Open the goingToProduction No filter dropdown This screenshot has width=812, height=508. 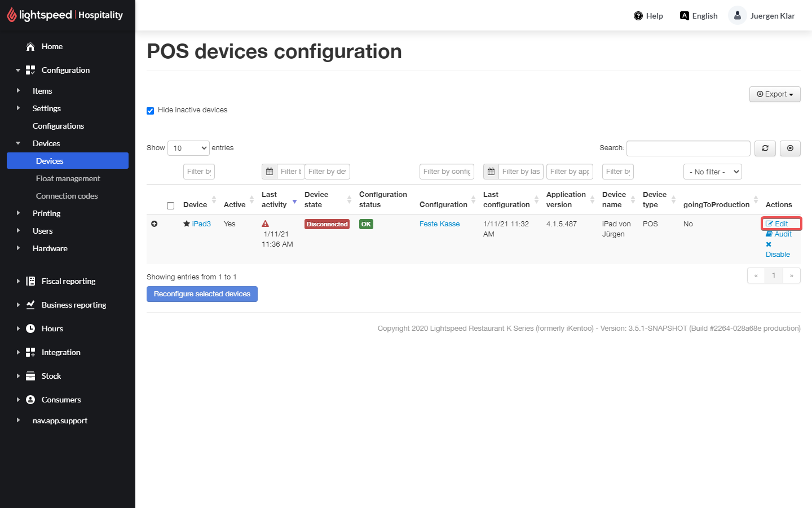point(712,172)
